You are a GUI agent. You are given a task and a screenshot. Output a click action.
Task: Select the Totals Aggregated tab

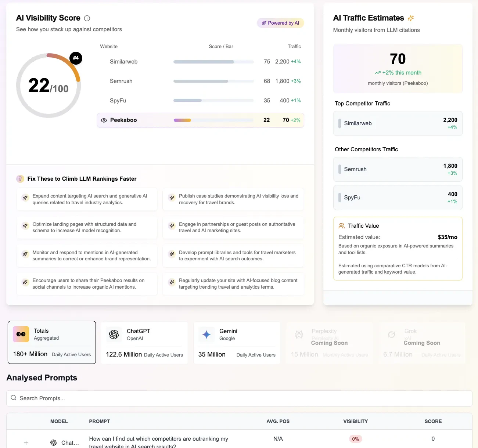(x=52, y=343)
